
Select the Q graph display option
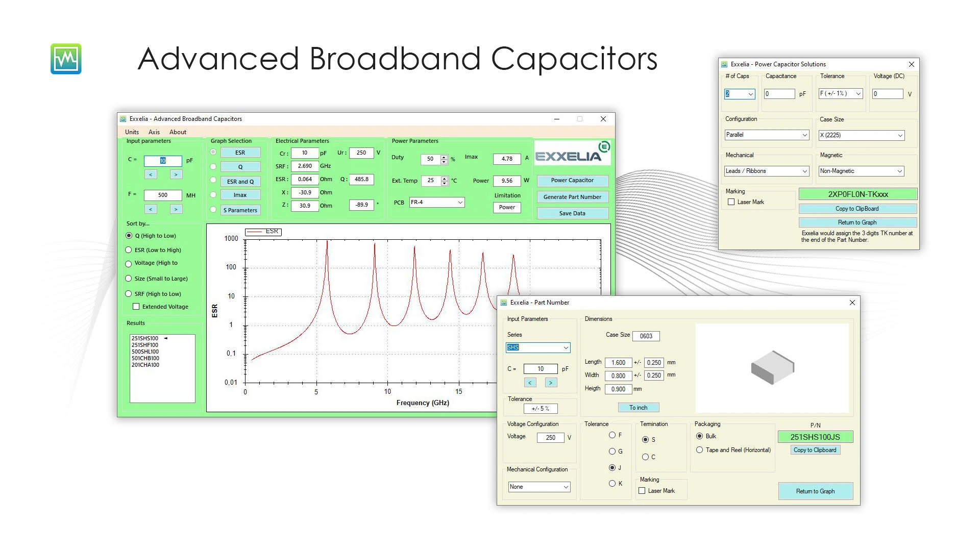click(213, 166)
